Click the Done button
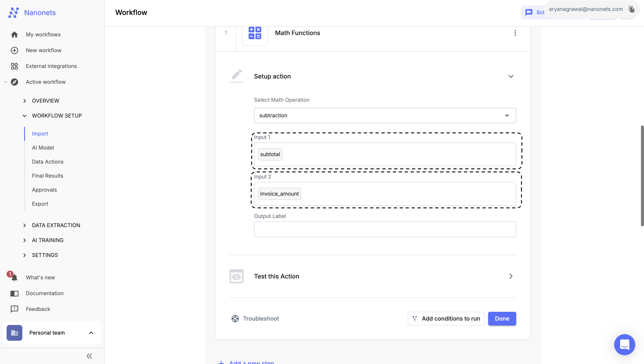 [502, 318]
